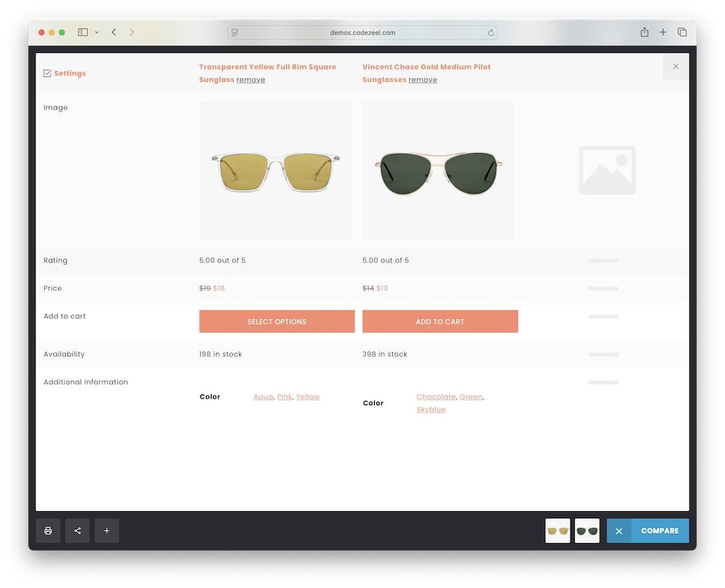The height and width of the screenshot is (588, 725).
Task: Click the X icon beside Compare
Action: click(x=619, y=531)
